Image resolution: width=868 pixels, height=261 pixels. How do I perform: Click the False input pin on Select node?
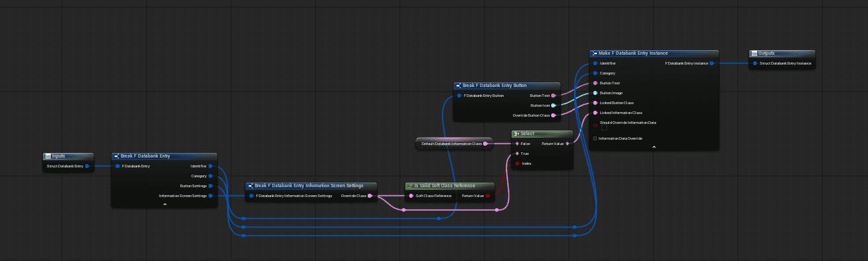517,143
